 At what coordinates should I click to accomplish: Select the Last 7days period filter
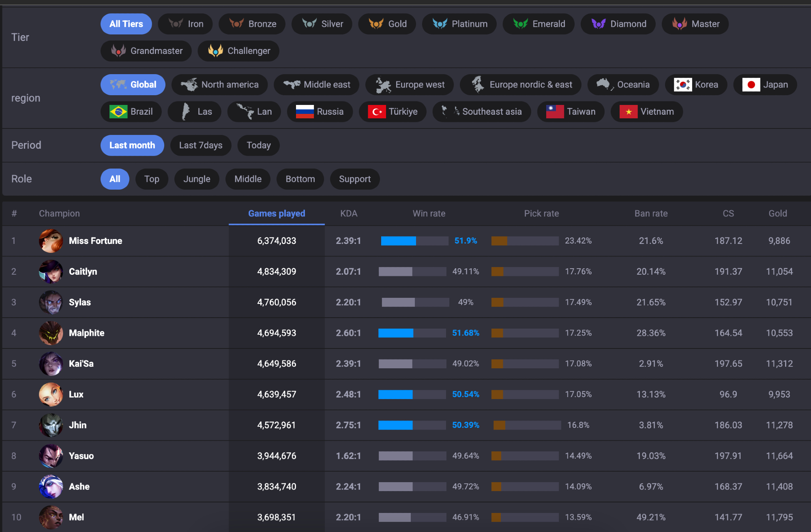[201, 145]
